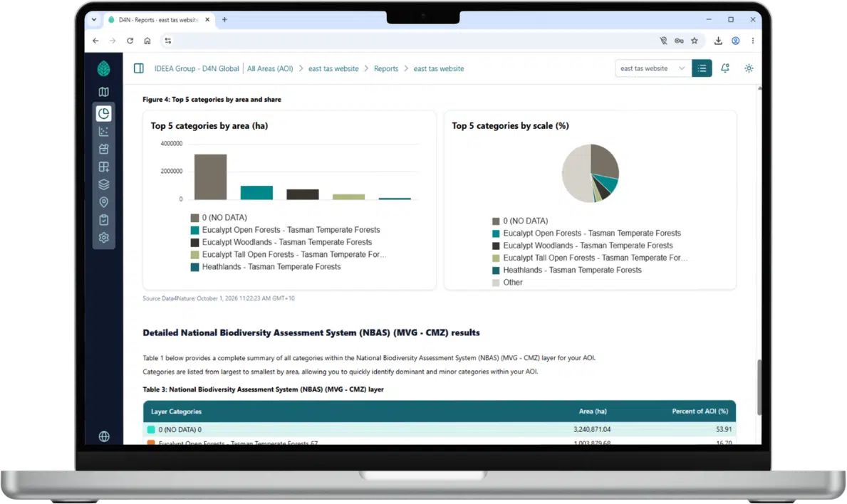Toggle Eucalypt Tall Open Forests legend in scale chart
847x504 pixels.
click(590, 258)
